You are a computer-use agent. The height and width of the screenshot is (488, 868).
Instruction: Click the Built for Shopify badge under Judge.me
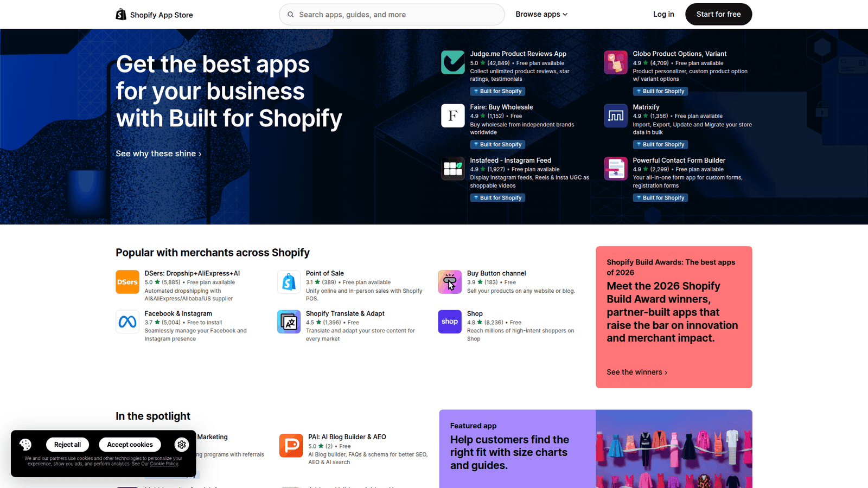(497, 91)
